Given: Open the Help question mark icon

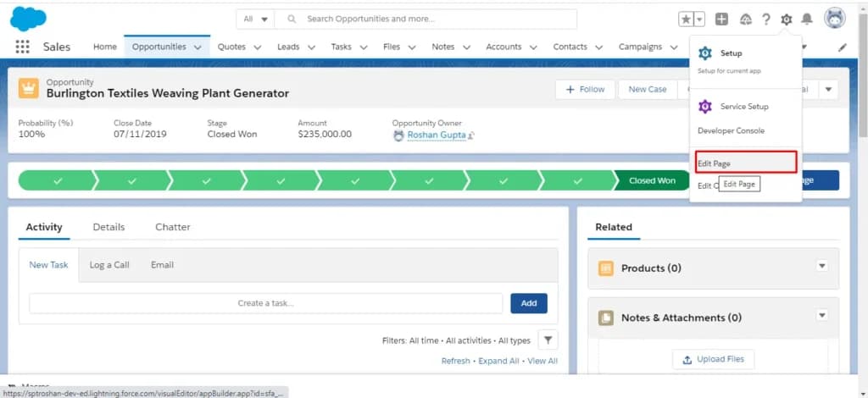Looking at the screenshot, I should [765, 19].
